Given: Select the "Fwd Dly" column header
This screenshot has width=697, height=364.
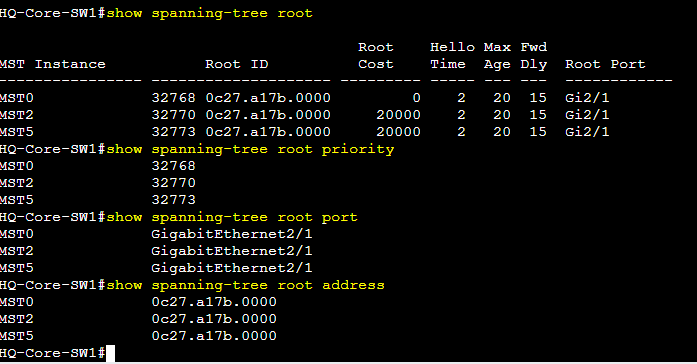Looking at the screenshot, I should [x=533, y=56].
